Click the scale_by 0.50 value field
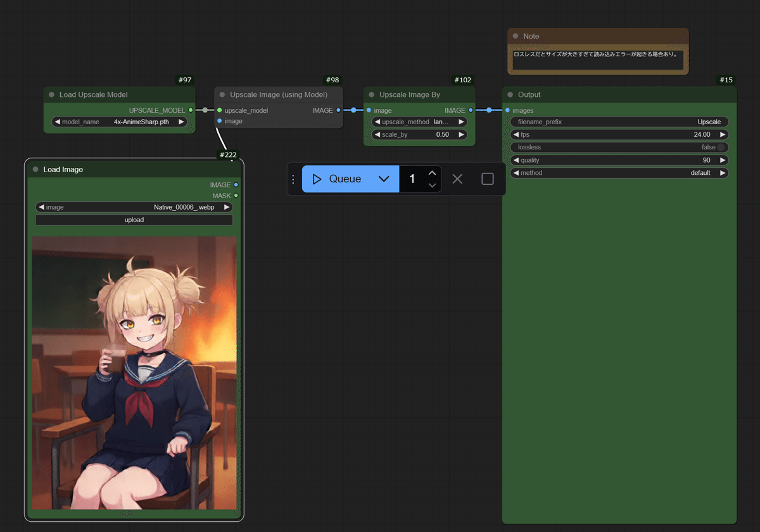 (419, 135)
